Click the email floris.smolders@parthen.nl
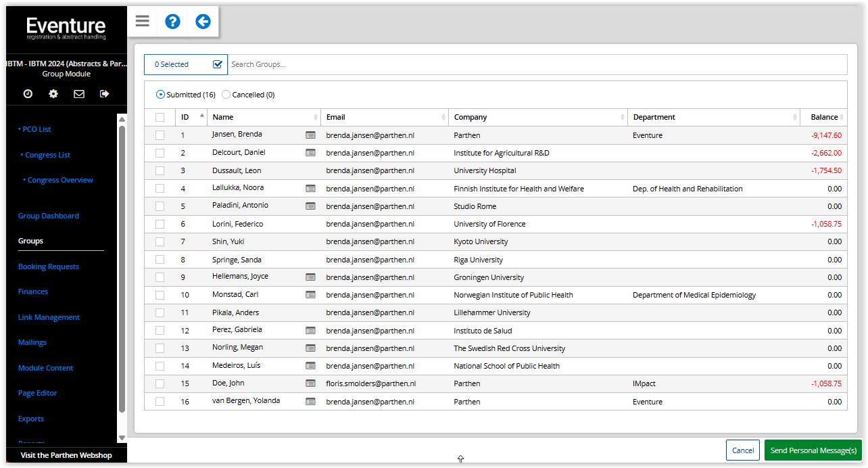This screenshot has width=868, height=468. point(371,383)
